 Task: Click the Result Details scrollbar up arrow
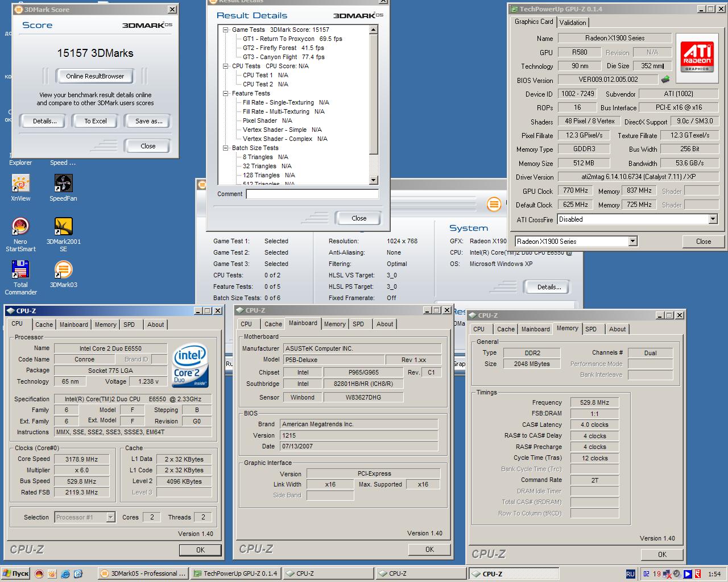(x=374, y=30)
